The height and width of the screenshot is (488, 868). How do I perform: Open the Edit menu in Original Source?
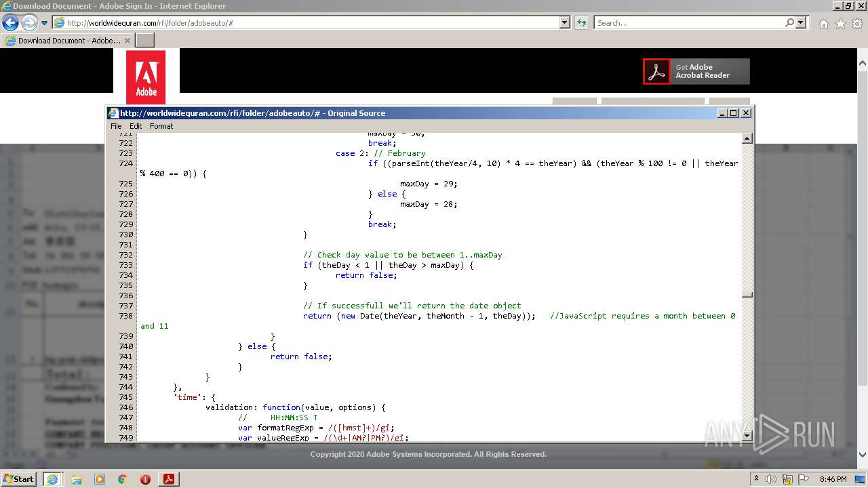(136, 126)
